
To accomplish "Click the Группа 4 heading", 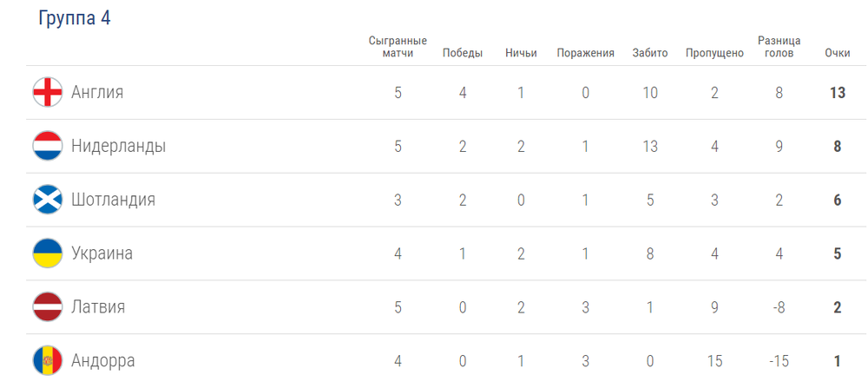I will [74, 18].
